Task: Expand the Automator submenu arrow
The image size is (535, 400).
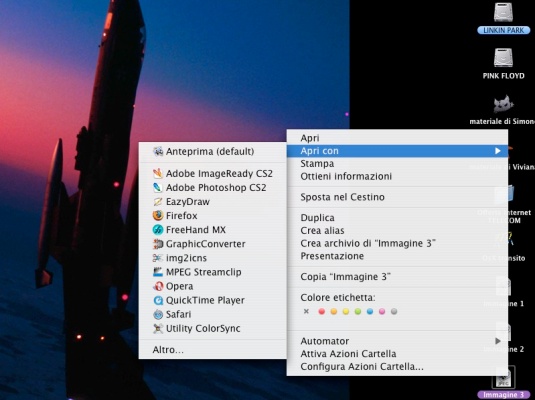Action: (498, 341)
